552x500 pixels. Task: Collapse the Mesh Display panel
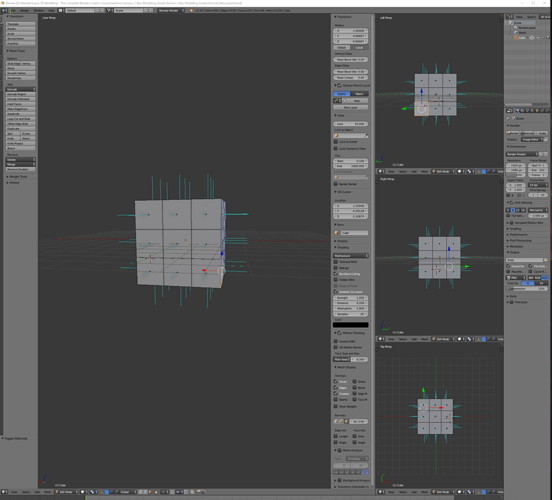point(345,367)
